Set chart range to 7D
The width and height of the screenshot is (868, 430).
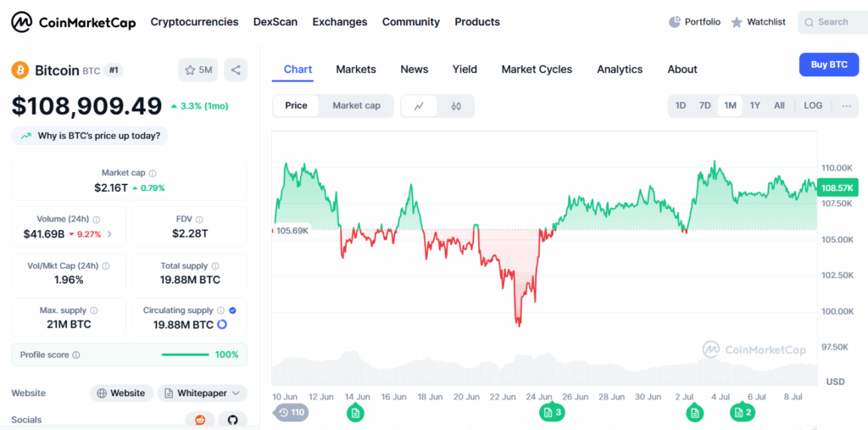(x=704, y=105)
